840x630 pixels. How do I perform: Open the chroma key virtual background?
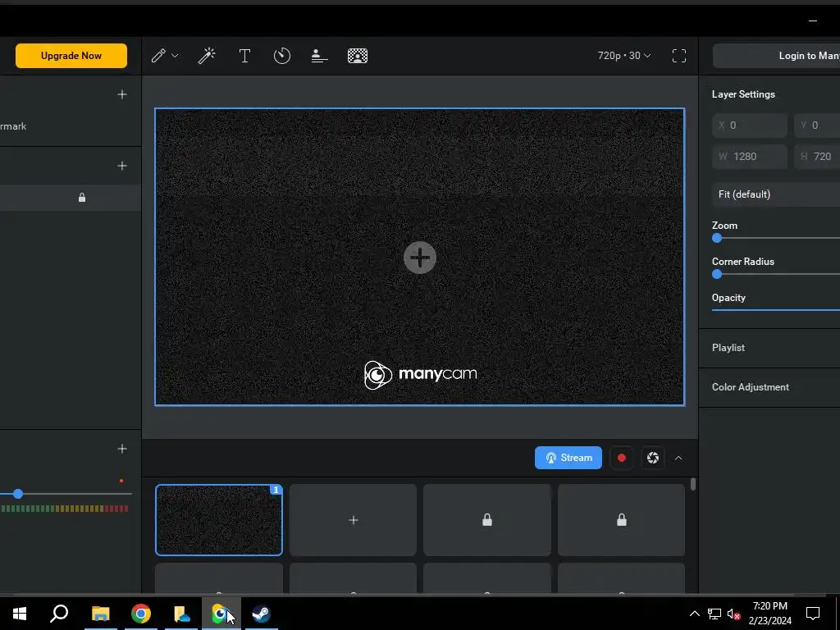[358, 56]
